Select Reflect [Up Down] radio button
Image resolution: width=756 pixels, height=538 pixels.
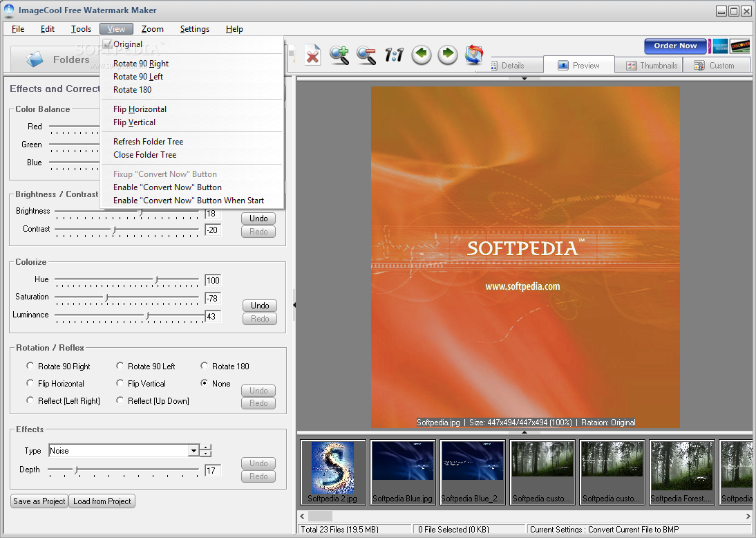click(x=120, y=400)
